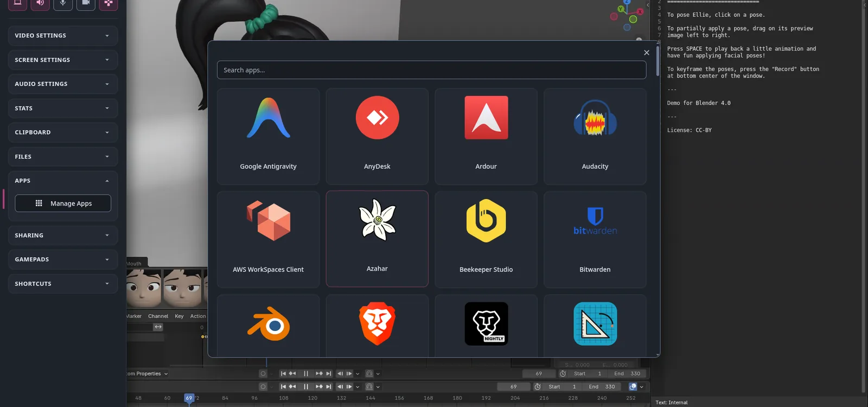The image size is (868, 407).
Task: Expand the Sharing section
Action: point(63,236)
